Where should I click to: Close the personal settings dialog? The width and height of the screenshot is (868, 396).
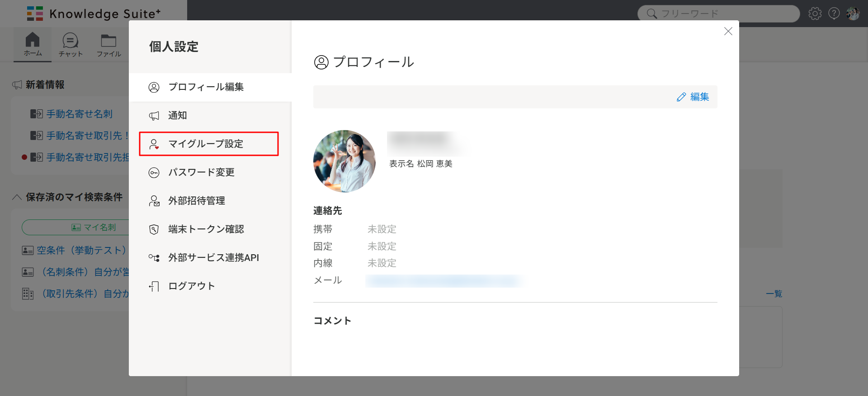click(728, 31)
